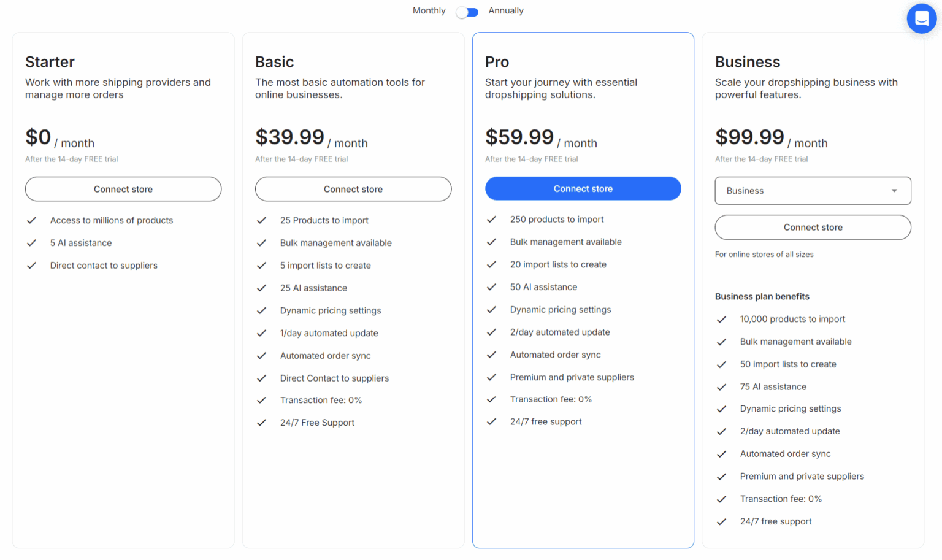This screenshot has width=942, height=560.
Task: Click the checkmark beside 'Access to millions of products'
Action: click(31, 220)
